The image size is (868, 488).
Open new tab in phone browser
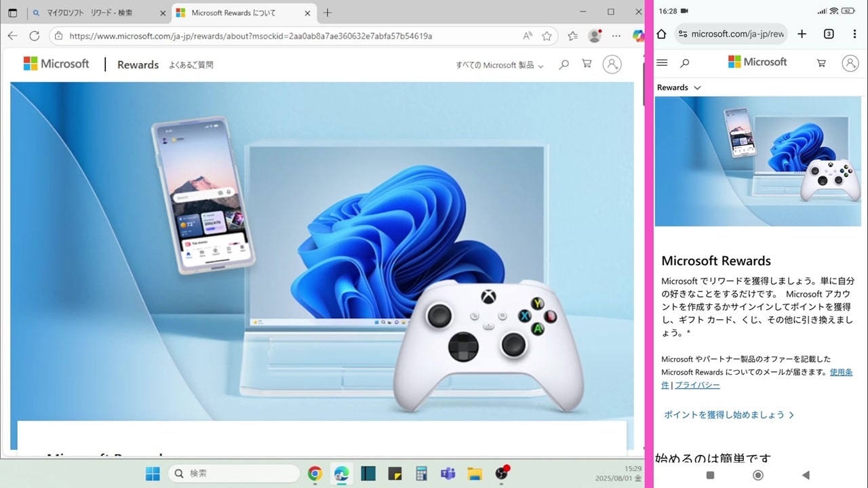[x=802, y=34]
